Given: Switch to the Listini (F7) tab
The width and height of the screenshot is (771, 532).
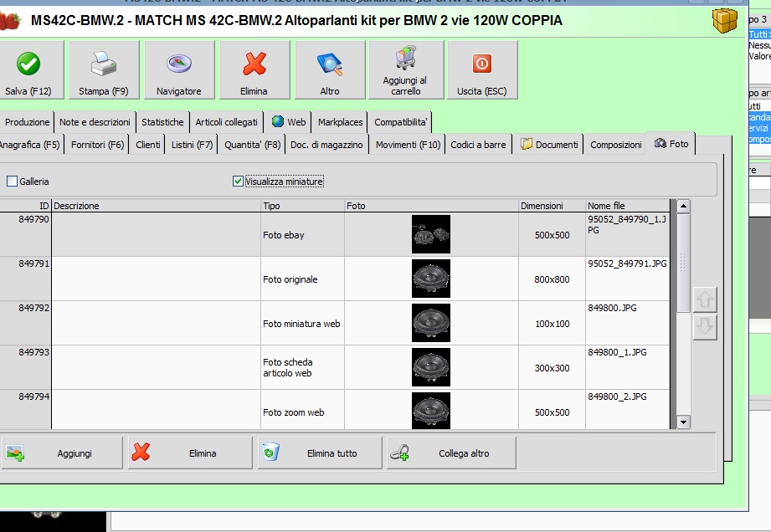Looking at the screenshot, I should coord(193,145).
